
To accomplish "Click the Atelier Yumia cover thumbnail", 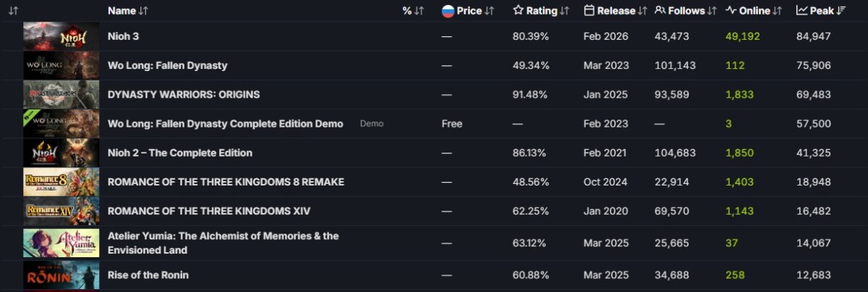I will pyautogui.click(x=61, y=243).
